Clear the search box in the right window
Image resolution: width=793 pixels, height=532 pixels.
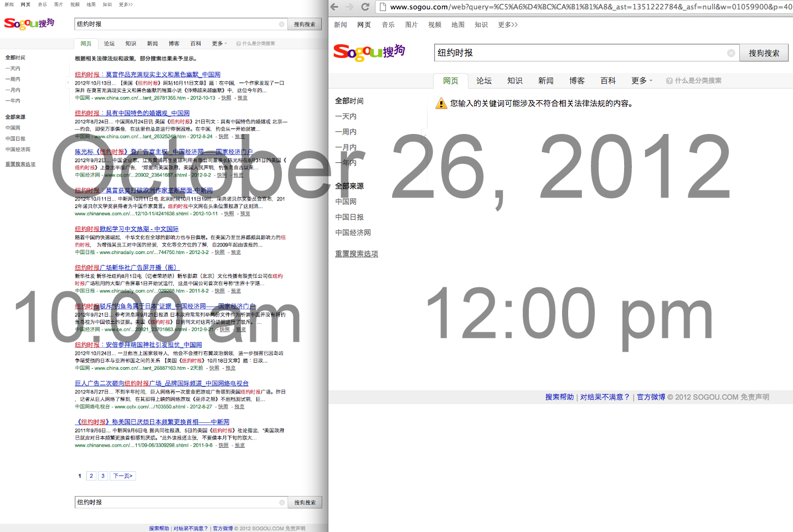point(731,53)
